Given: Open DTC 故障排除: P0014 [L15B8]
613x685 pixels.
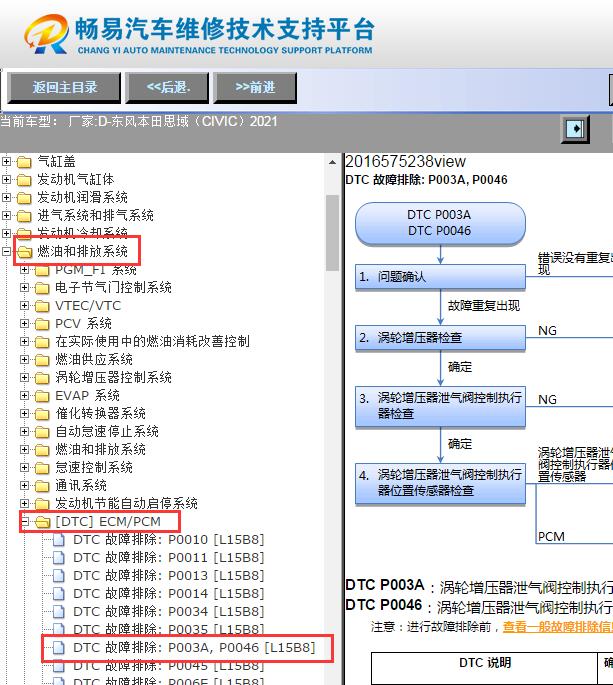Looking at the screenshot, I should (169, 594).
